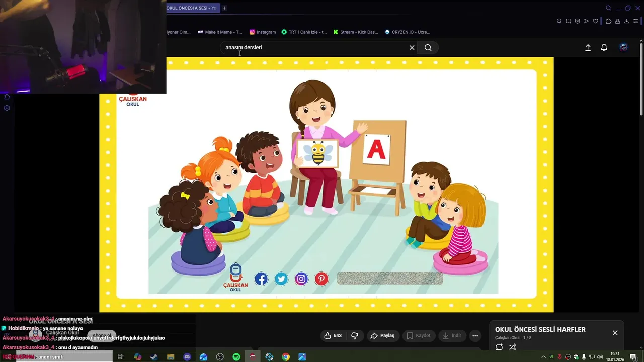644x362 pixels.
Task: Open Spotify from the taskbar
Action: (x=236, y=357)
